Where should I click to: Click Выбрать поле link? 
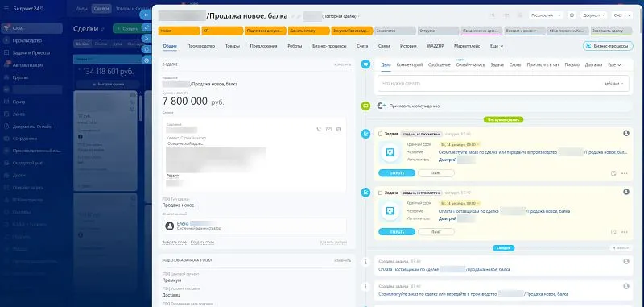point(174,243)
